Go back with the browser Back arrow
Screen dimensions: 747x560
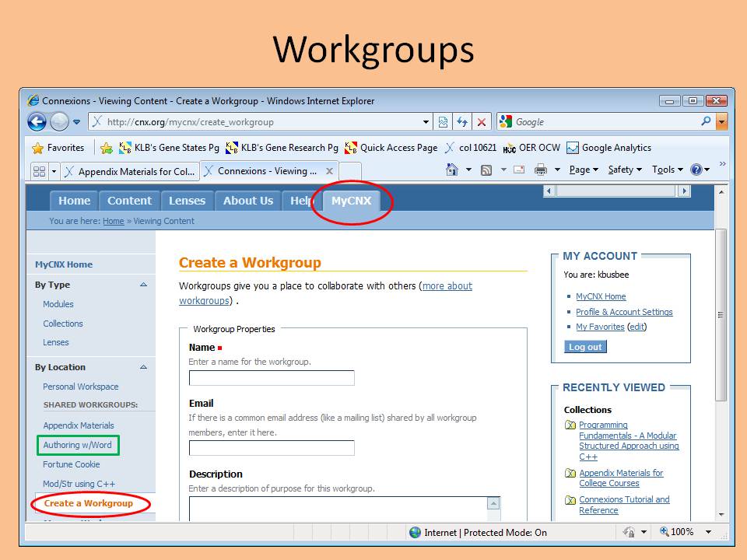[x=37, y=122]
